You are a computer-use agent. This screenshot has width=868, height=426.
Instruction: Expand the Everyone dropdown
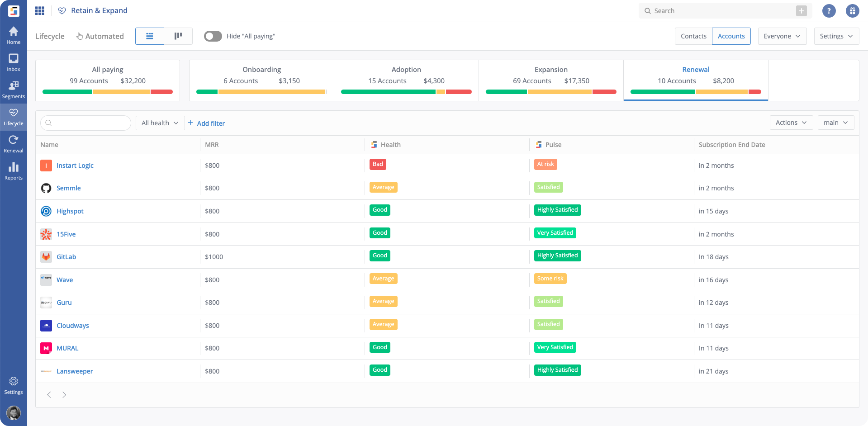782,36
